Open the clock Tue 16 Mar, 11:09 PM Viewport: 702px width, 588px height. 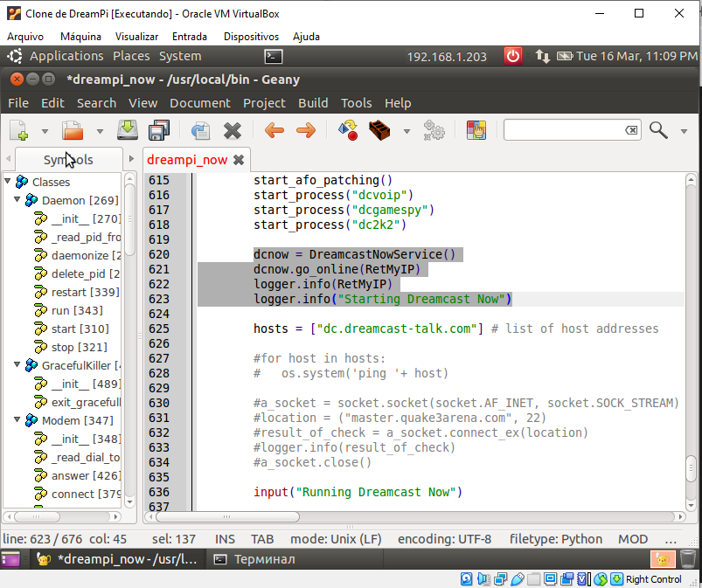636,56
